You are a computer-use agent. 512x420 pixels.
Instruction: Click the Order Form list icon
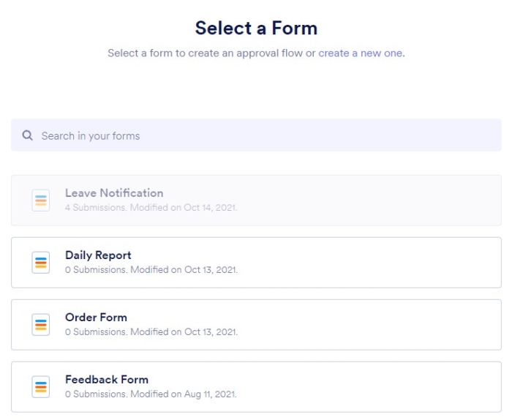pyautogui.click(x=41, y=325)
